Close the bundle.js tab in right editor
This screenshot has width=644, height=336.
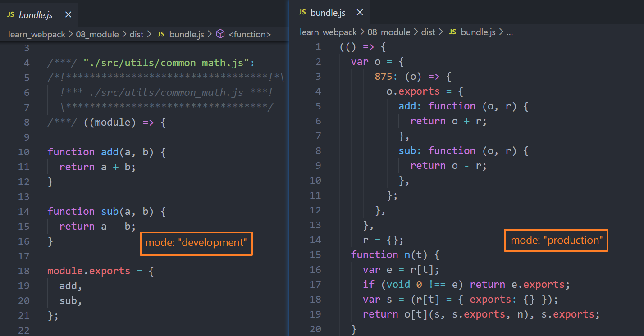point(360,13)
